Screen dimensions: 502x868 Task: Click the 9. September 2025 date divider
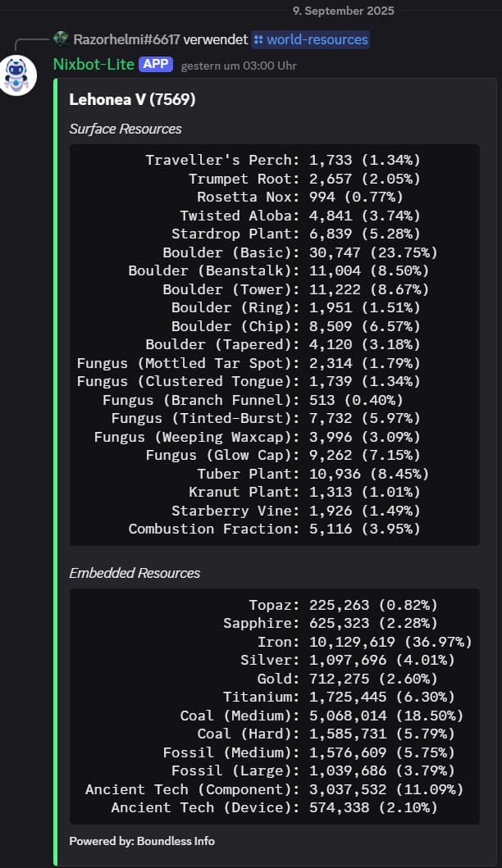344,11
